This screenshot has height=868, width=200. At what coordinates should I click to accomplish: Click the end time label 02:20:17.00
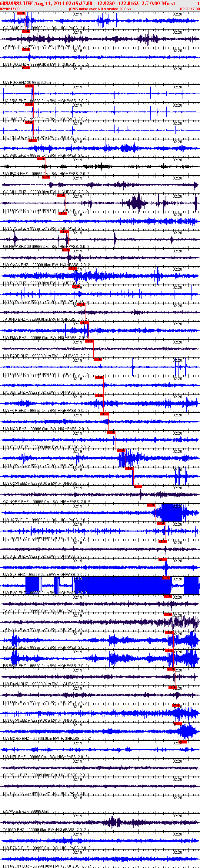(190, 9)
